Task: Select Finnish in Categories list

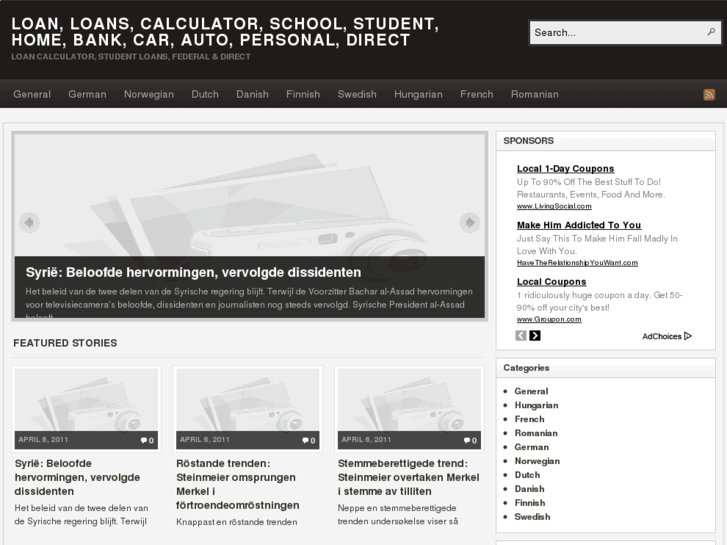Action: pyautogui.click(x=530, y=503)
